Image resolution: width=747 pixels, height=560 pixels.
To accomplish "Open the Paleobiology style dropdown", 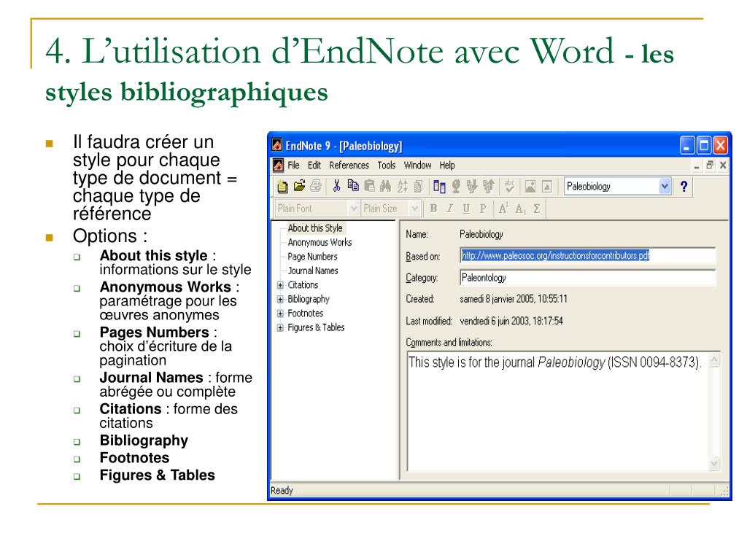I will (665, 186).
